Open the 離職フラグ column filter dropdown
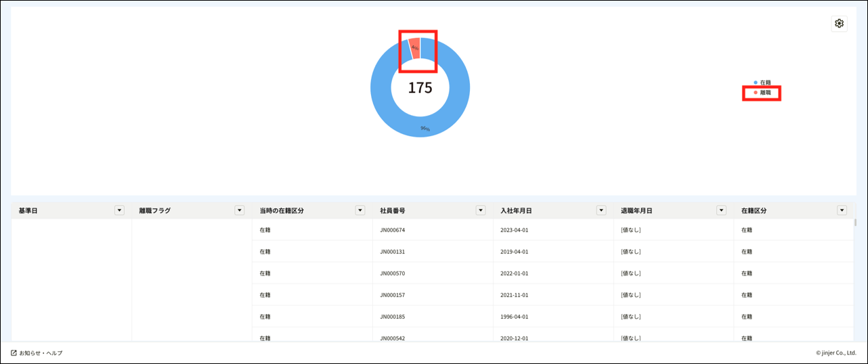The image size is (868, 364). (x=239, y=210)
